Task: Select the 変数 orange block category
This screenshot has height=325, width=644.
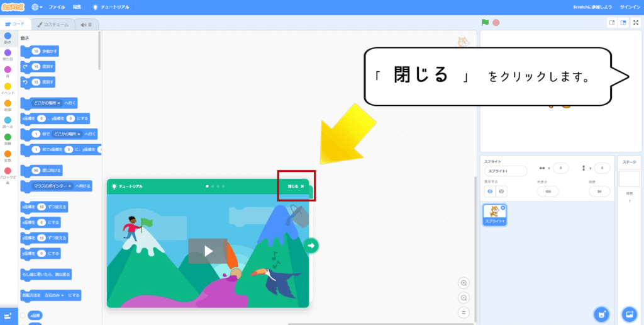Action: [8, 156]
